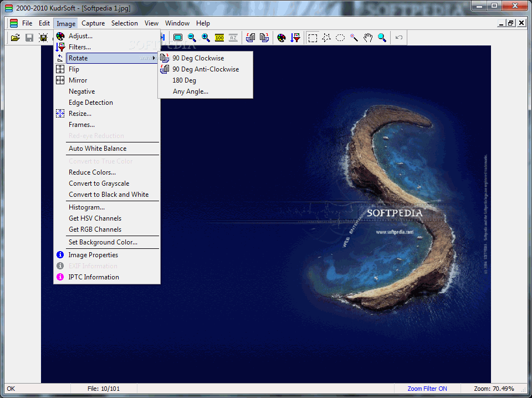
Task: Click the document icon in the menu bar
Action: 13,23
